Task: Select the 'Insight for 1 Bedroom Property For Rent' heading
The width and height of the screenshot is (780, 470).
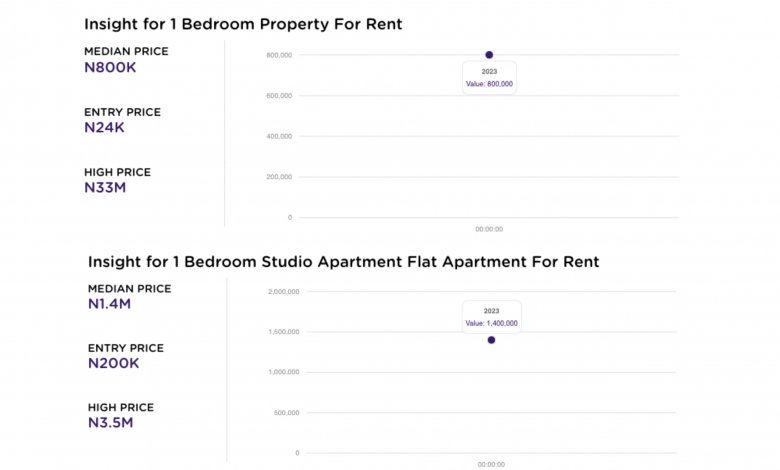Action: (x=243, y=24)
